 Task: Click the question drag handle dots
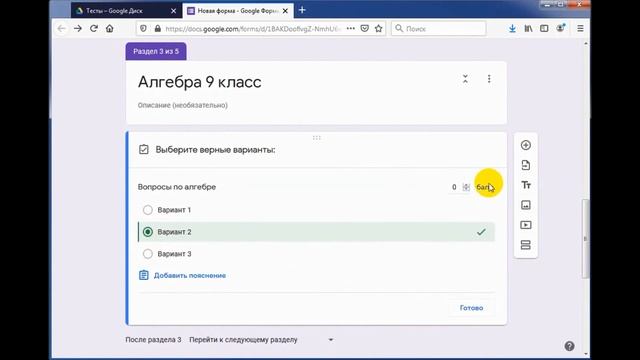pyautogui.click(x=316, y=138)
